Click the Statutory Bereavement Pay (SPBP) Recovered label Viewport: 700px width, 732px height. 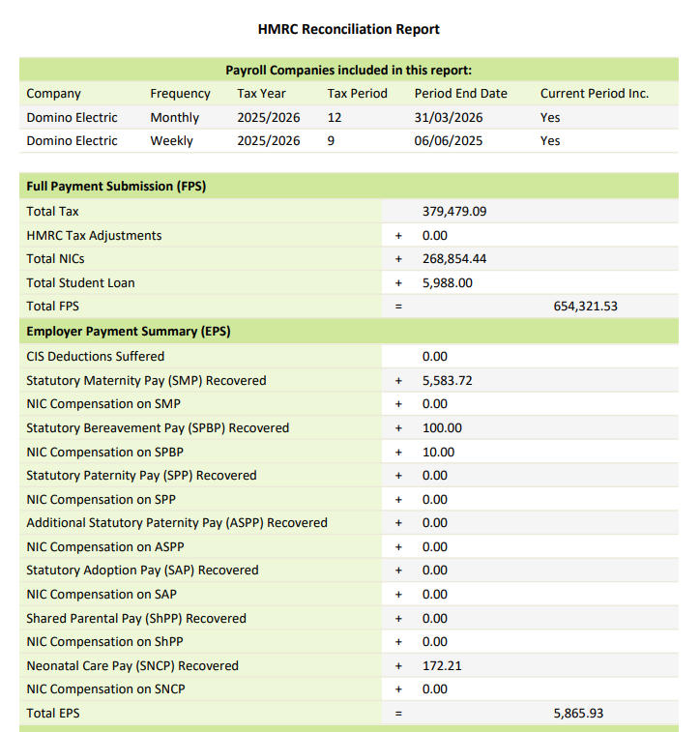(x=158, y=427)
